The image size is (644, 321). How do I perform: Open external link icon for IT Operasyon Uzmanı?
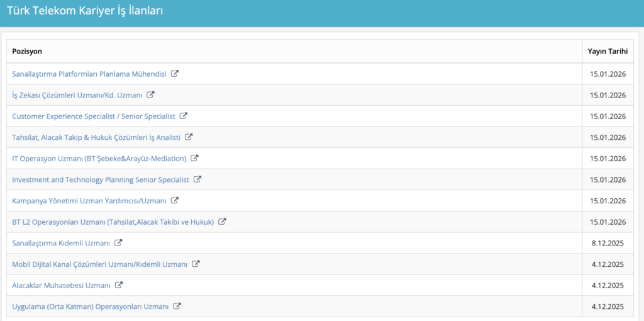[x=194, y=158]
